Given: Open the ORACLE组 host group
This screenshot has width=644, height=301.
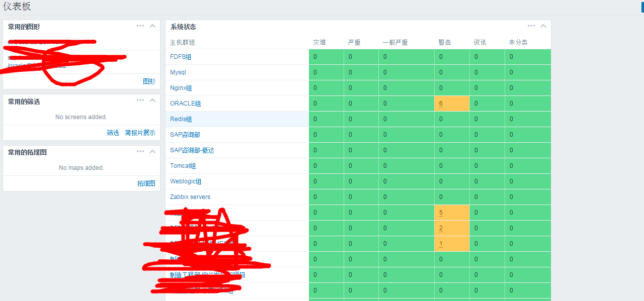Looking at the screenshot, I should (186, 104).
